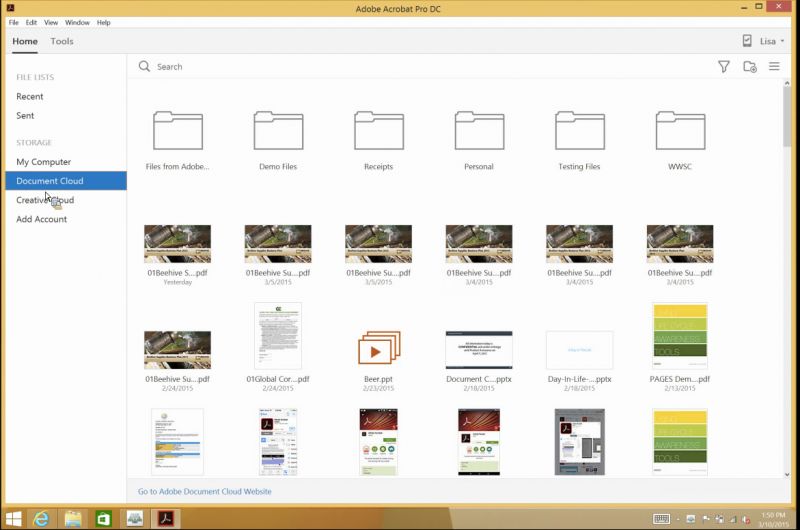Open the Edit menu
The image size is (800, 530).
click(x=31, y=22)
